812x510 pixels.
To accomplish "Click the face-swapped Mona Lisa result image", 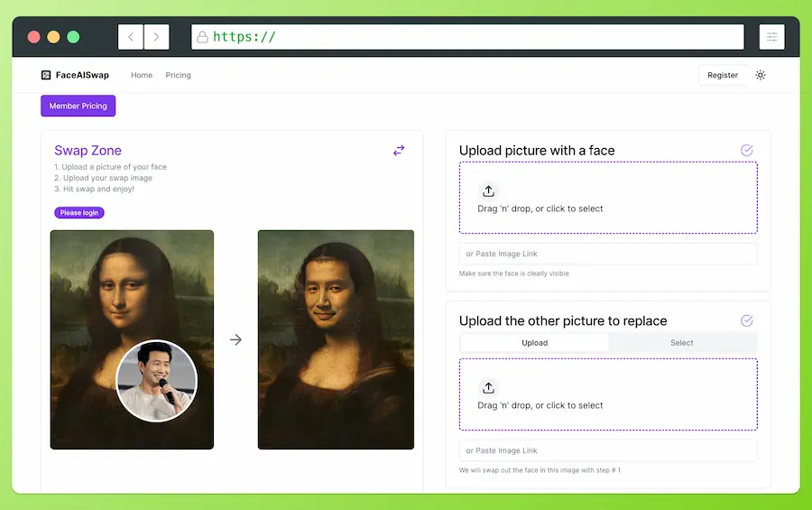I will pos(336,339).
